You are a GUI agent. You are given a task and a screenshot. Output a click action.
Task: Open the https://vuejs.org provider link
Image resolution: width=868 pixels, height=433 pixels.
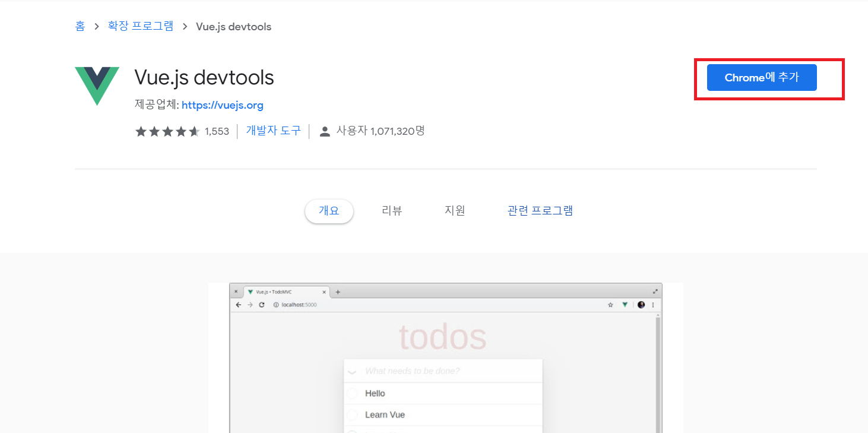[223, 105]
